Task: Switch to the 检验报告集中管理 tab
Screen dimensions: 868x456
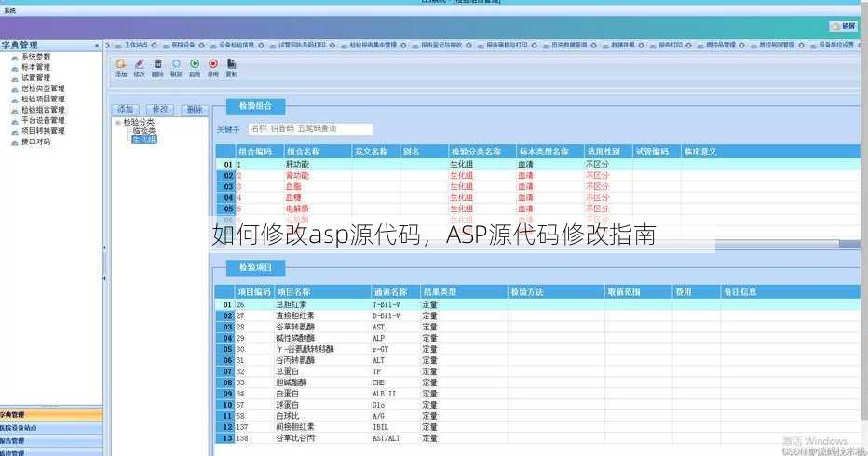Action: [x=373, y=45]
